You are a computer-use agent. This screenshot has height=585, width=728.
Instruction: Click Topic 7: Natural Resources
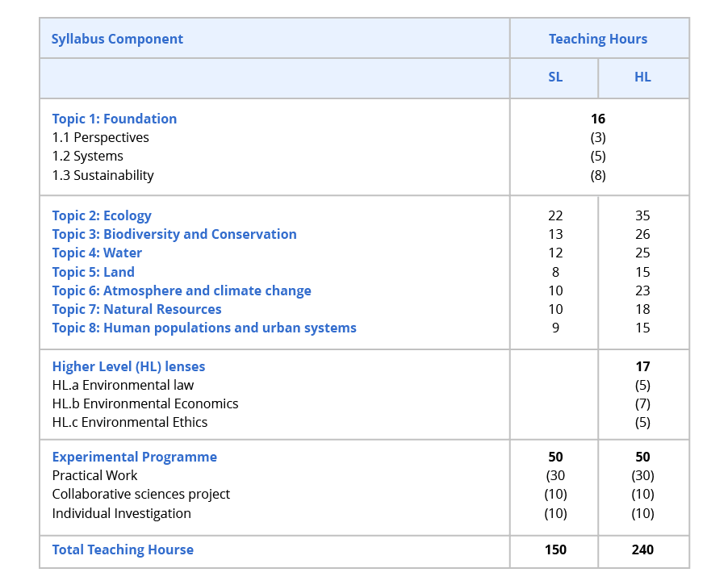tap(136, 309)
